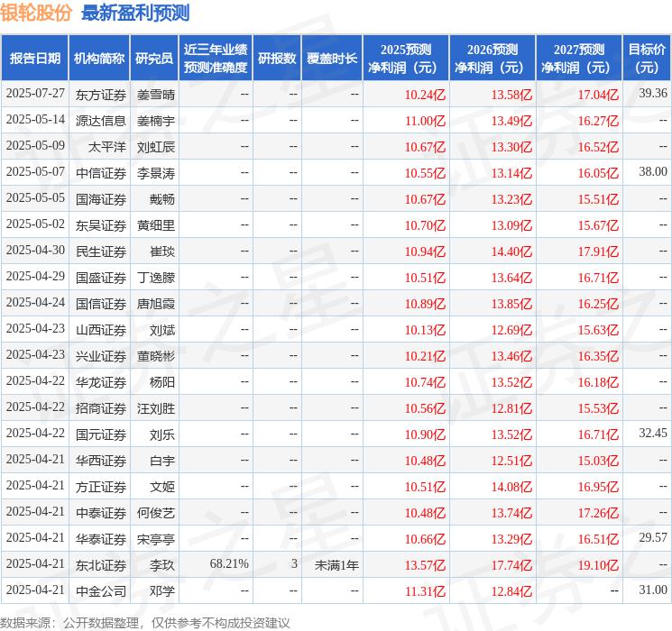Click the 东方证券 institution cell

101,95
